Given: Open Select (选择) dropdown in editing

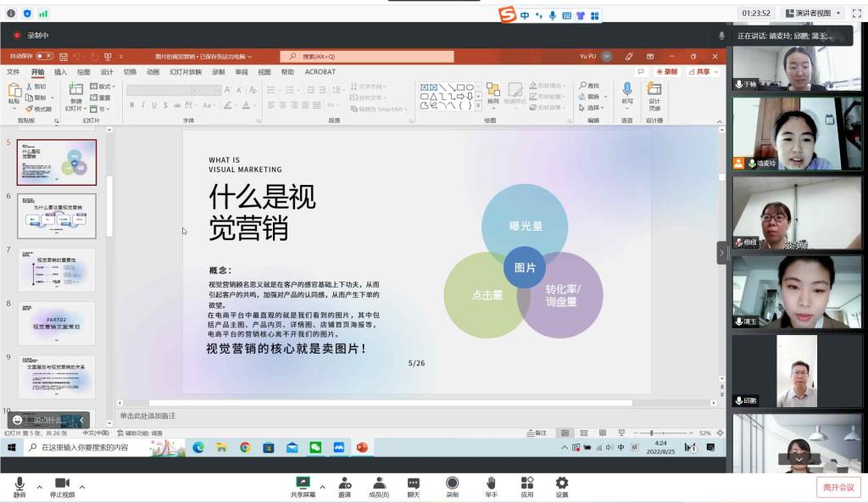Looking at the screenshot, I should pos(592,108).
